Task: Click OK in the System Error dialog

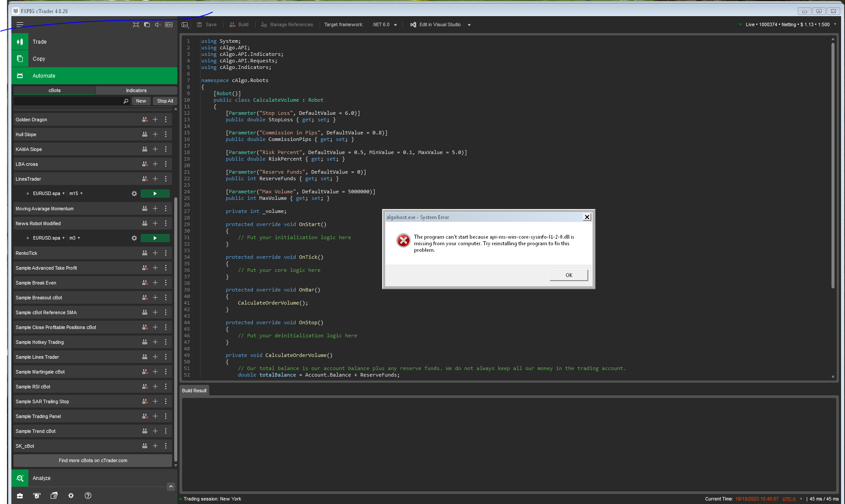Action: coord(569,275)
